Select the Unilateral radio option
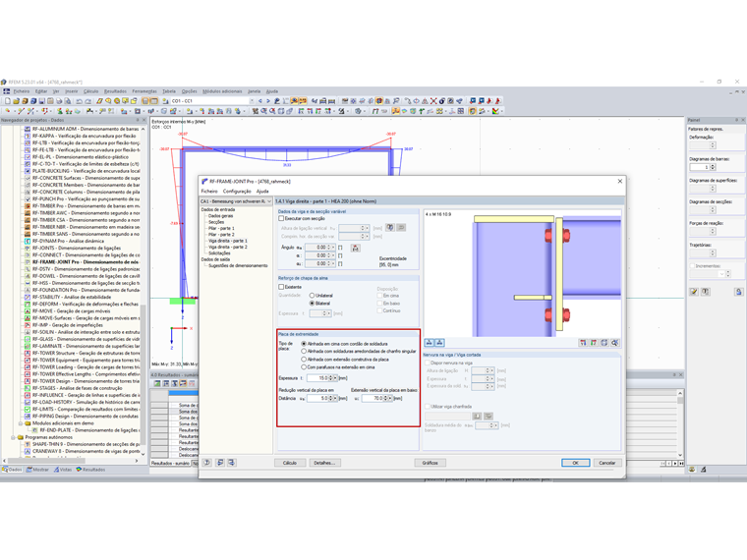The width and height of the screenshot is (747, 560). (x=312, y=296)
